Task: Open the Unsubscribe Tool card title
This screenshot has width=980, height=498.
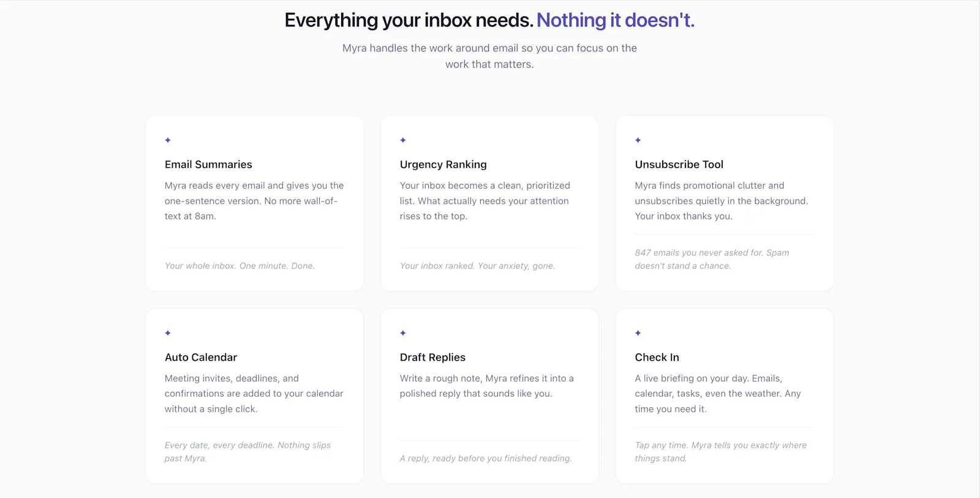Action: coord(679,164)
